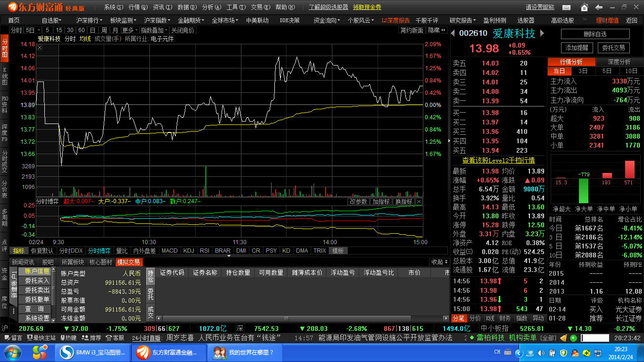This screenshot has height=362, width=644.
Task: Open 留言 message icon in status bar
Action: tap(13, 338)
